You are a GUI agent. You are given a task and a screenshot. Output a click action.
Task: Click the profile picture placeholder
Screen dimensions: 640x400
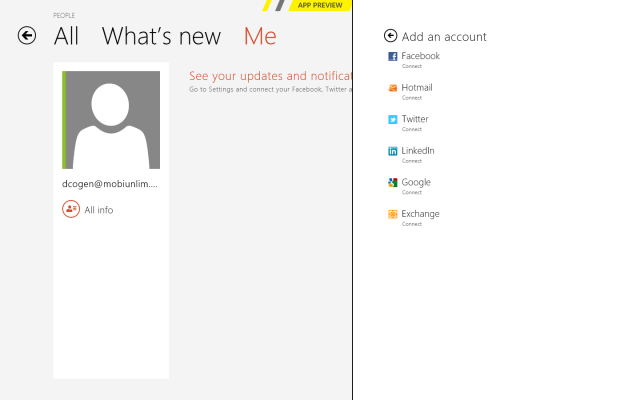tap(112, 120)
